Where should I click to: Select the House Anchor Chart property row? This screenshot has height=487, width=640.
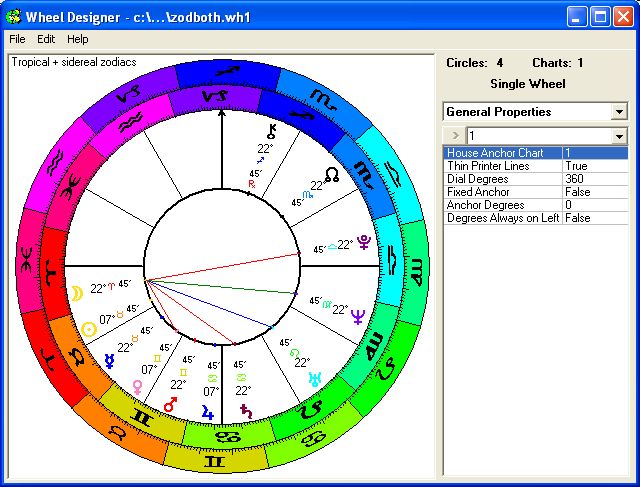click(502, 153)
